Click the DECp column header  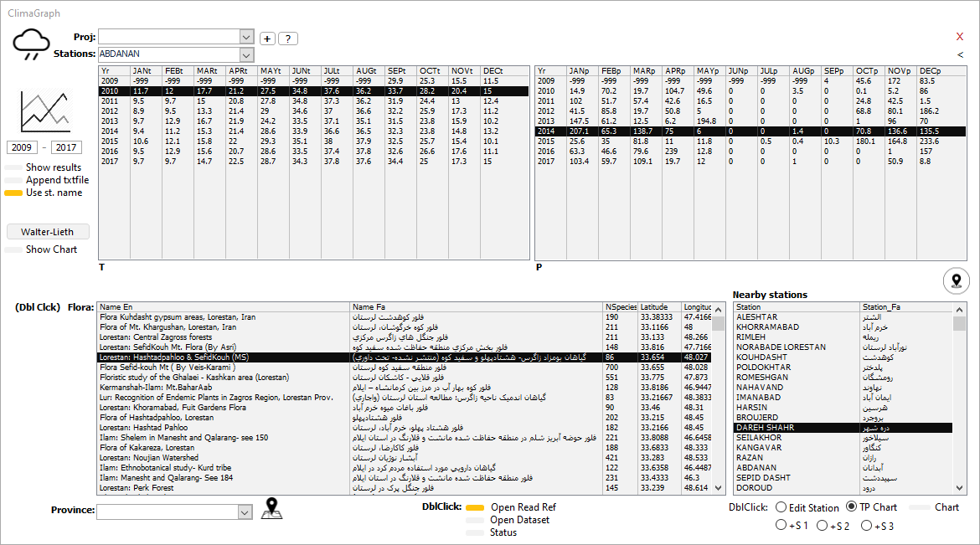pyautogui.click(x=941, y=71)
